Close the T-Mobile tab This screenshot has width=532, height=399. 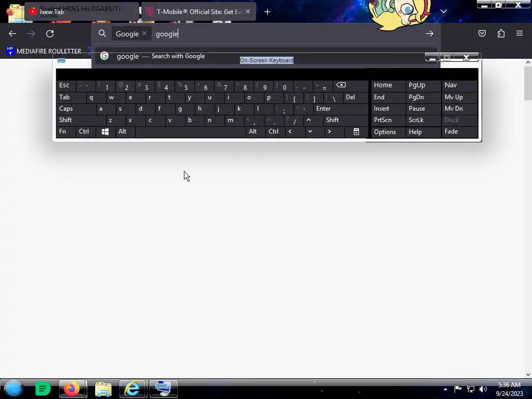[248, 12]
